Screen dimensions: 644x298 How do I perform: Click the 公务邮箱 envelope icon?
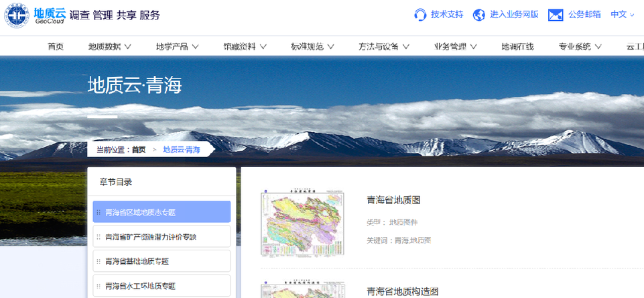pyautogui.click(x=556, y=15)
